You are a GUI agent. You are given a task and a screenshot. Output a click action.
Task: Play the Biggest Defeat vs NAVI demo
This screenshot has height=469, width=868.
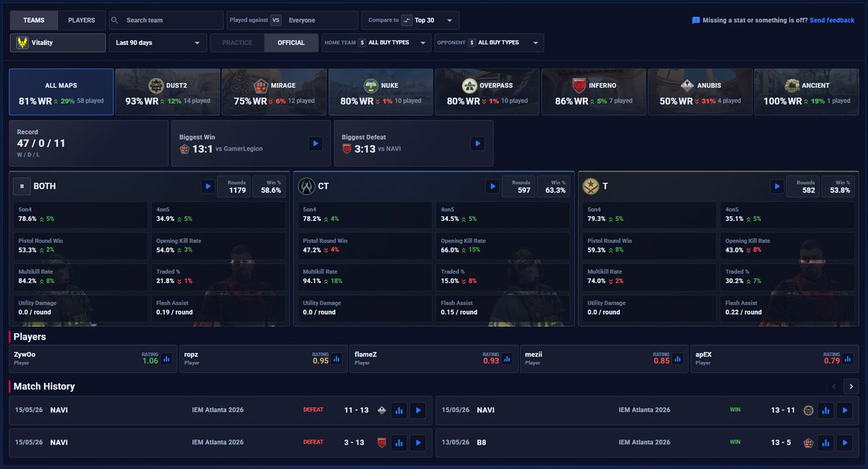(x=477, y=144)
